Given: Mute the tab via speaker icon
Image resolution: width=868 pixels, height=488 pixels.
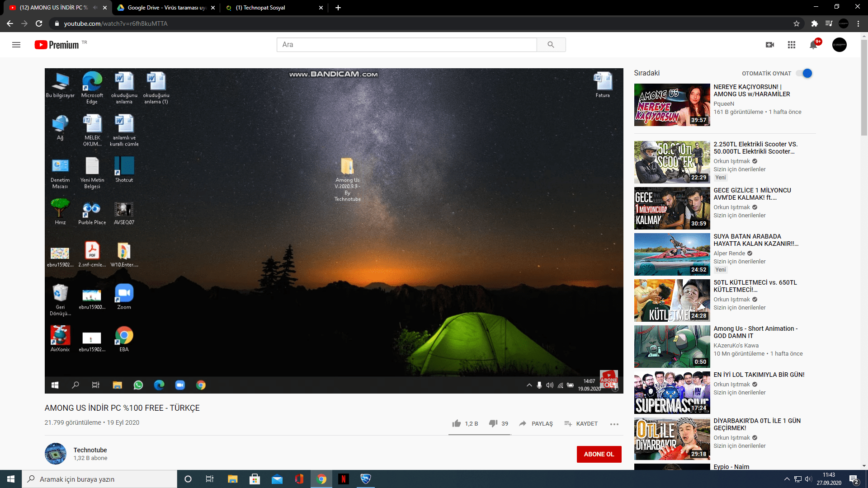Looking at the screenshot, I should click(x=95, y=8).
